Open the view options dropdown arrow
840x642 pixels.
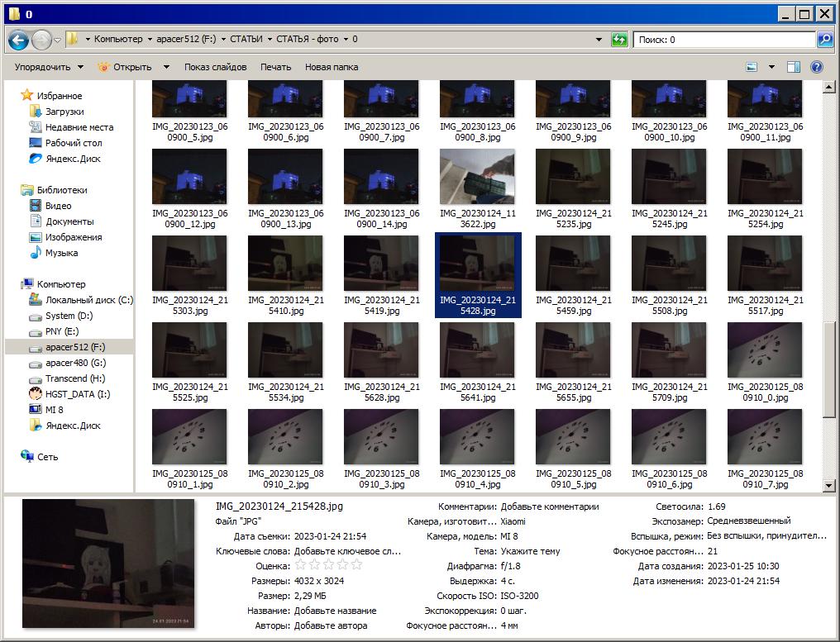[771, 67]
